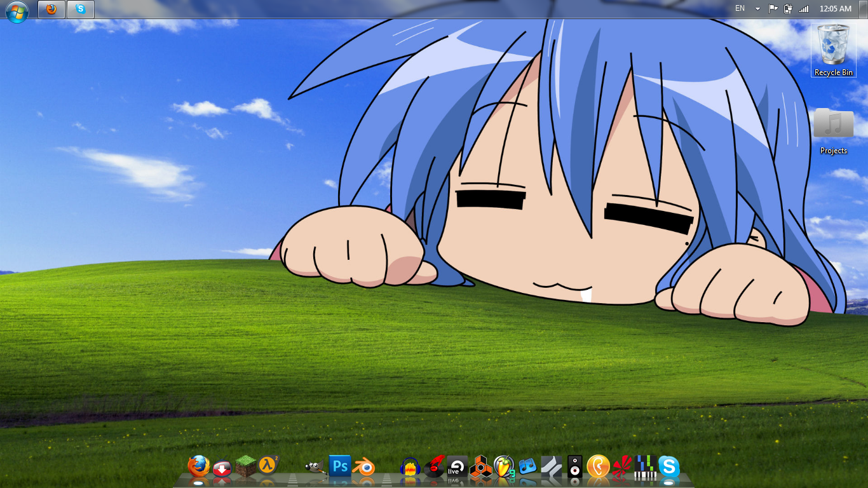Image resolution: width=868 pixels, height=488 pixels.
Task: Click the clock showing 12:05 AM
Action: point(836,9)
